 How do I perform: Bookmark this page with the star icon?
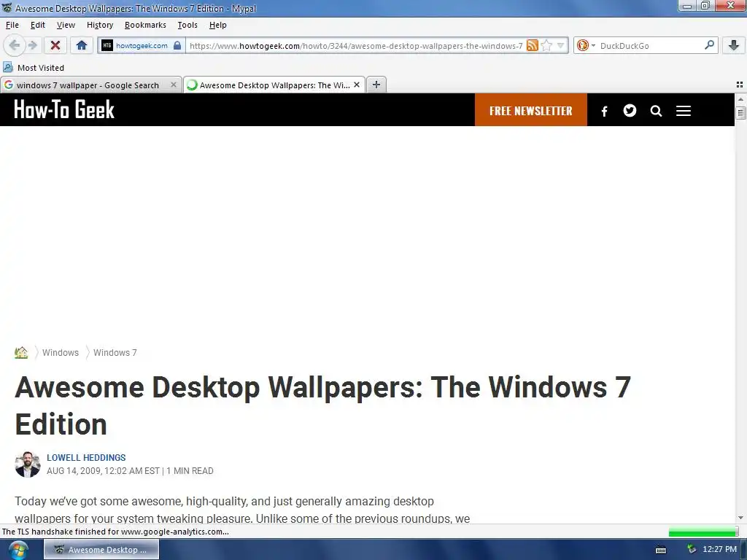(x=546, y=45)
